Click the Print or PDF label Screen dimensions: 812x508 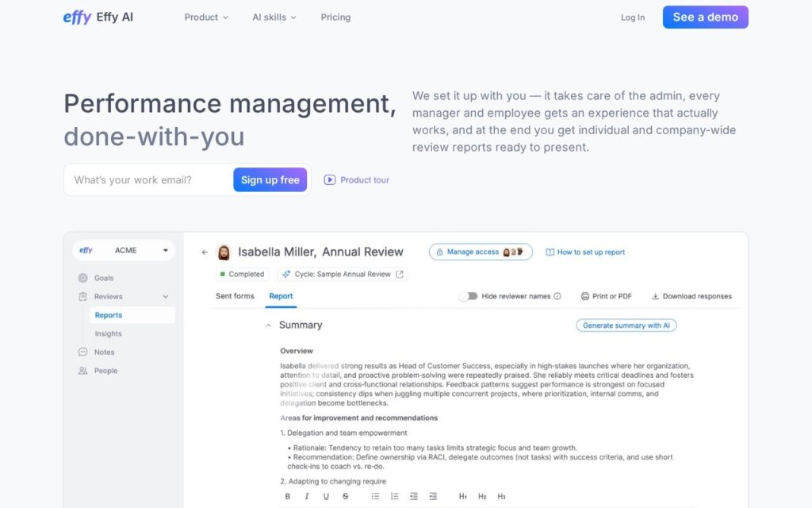point(612,297)
